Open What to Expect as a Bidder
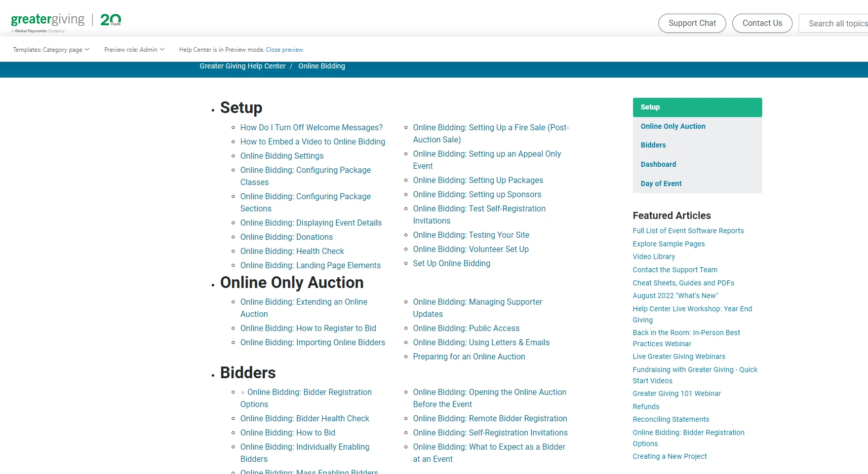Image resolution: width=868 pixels, height=474 pixels. [x=489, y=453]
